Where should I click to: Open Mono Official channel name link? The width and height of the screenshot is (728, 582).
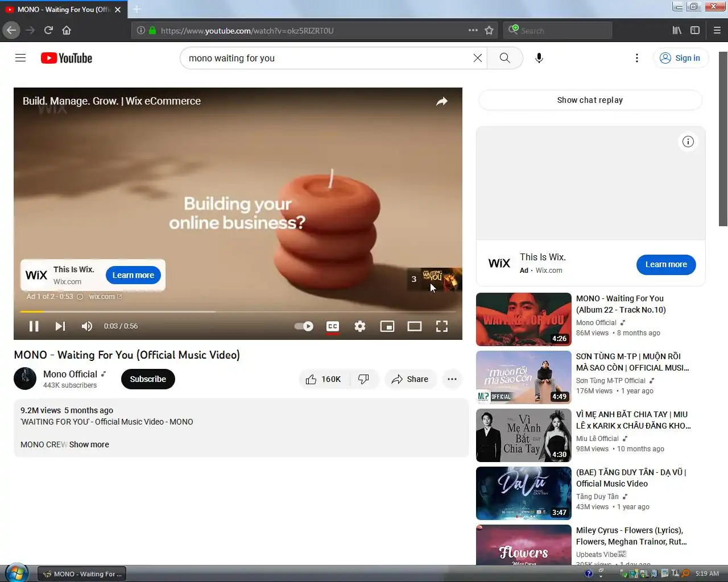coord(71,374)
